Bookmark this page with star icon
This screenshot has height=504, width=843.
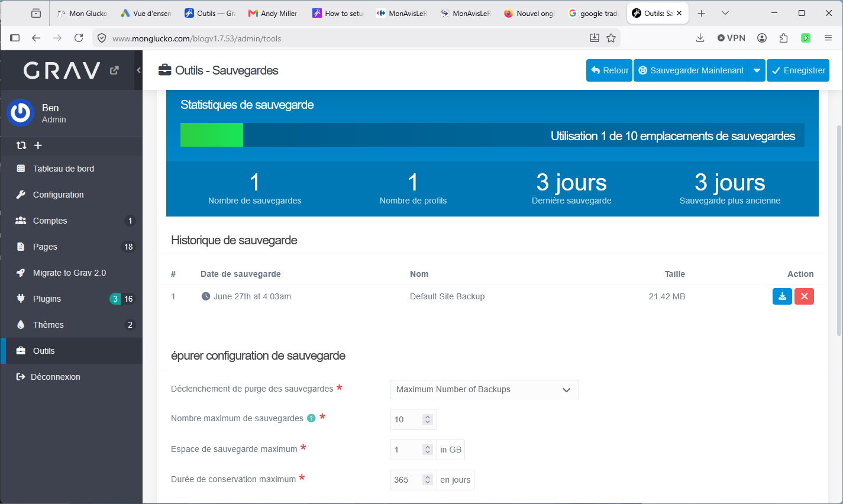tap(611, 38)
